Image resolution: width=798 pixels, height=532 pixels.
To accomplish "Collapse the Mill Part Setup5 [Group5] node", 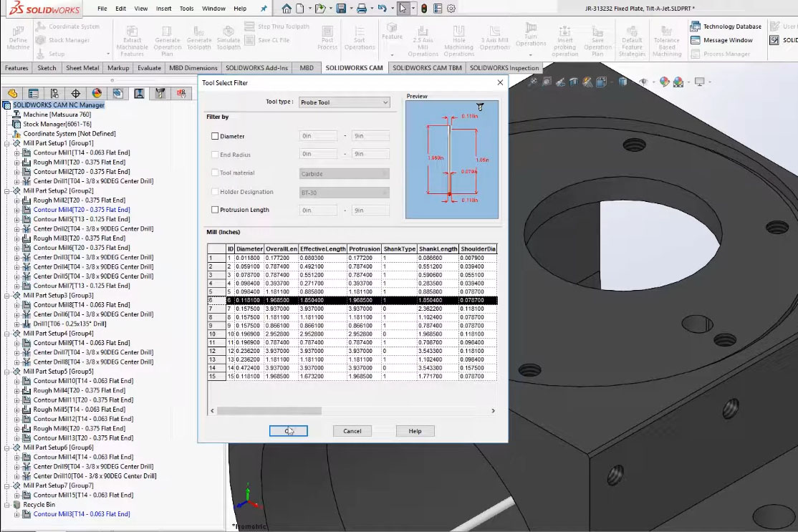I will click(7, 372).
